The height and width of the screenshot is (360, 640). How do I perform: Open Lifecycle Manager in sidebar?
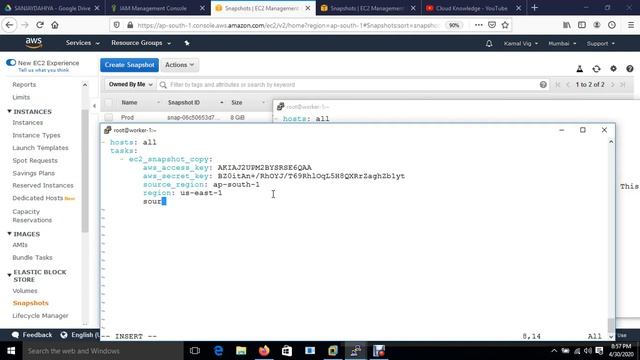(x=40, y=316)
